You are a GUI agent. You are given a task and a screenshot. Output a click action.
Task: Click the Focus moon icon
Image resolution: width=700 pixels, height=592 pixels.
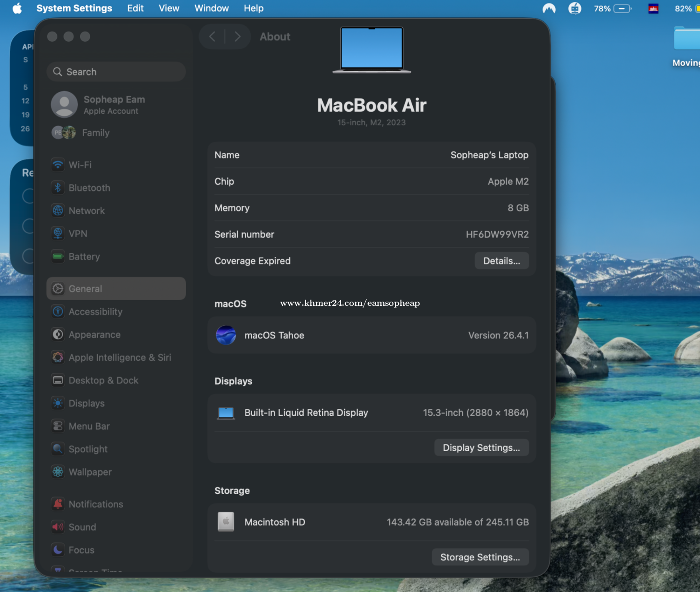click(58, 550)
